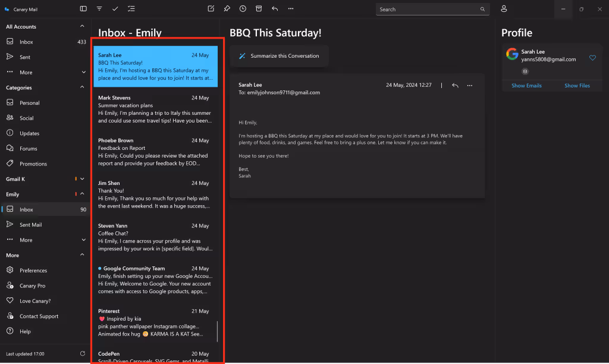Open Google Community Team email
609x364 pixels.
(x=155, y=280)
